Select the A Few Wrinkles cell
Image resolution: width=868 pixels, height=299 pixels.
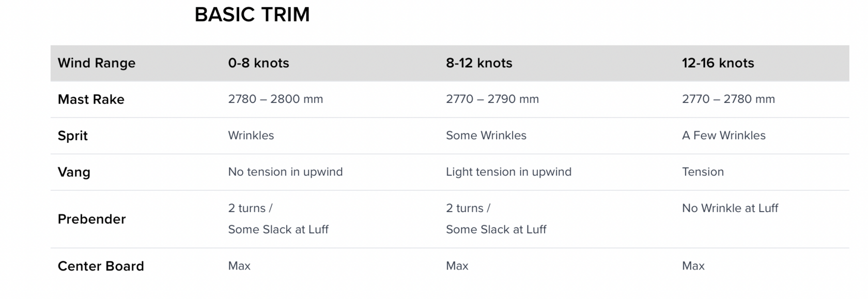tap(723, 136)
